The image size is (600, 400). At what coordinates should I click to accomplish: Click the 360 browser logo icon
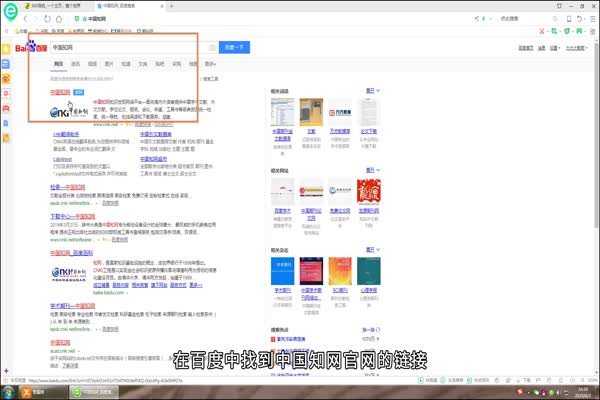pyautogui.click(x=10, y=11)
